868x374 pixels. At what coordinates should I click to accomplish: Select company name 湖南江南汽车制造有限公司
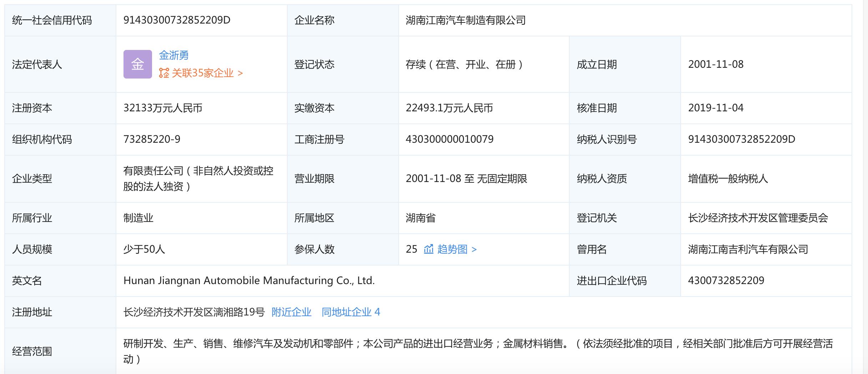click(x=466, y=20)
